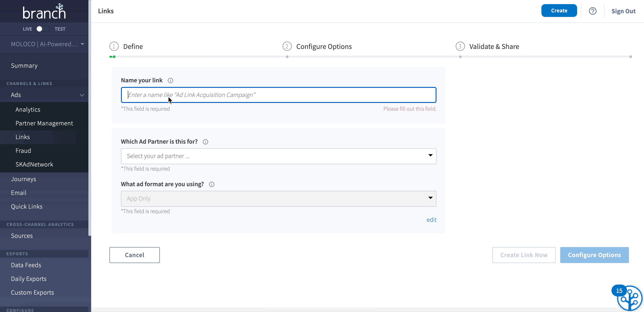Viewport: 644px width, 312px height.
Task: Click info icon beside Name your link
Action: click(x=170, y=80)
